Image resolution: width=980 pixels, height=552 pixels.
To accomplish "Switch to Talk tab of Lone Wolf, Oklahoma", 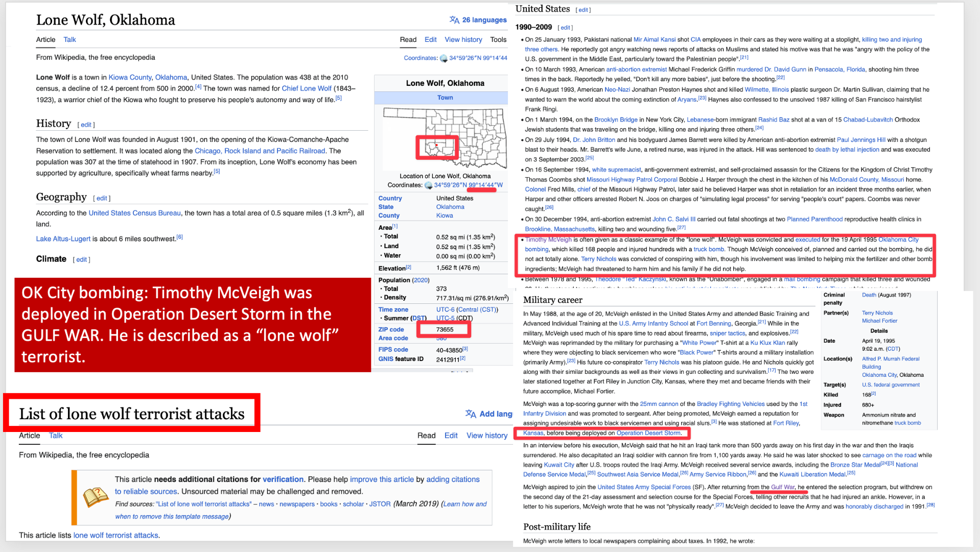I will click(x=69, y=40).
